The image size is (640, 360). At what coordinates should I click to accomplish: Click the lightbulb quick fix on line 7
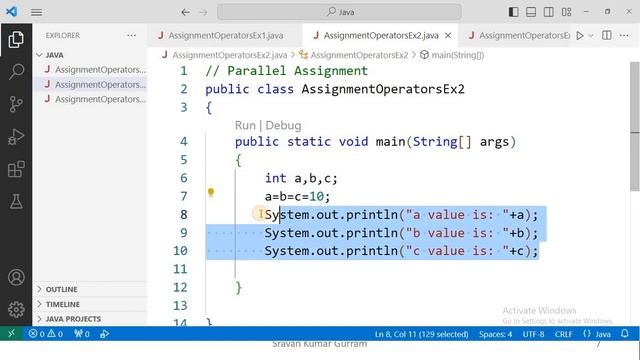click(x=211, y=192)
